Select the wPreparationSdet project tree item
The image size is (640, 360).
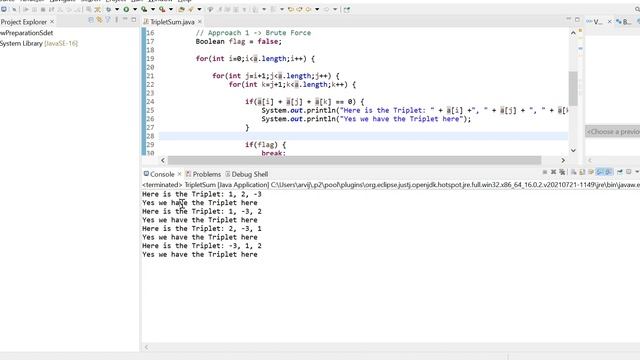click(27, 33)
